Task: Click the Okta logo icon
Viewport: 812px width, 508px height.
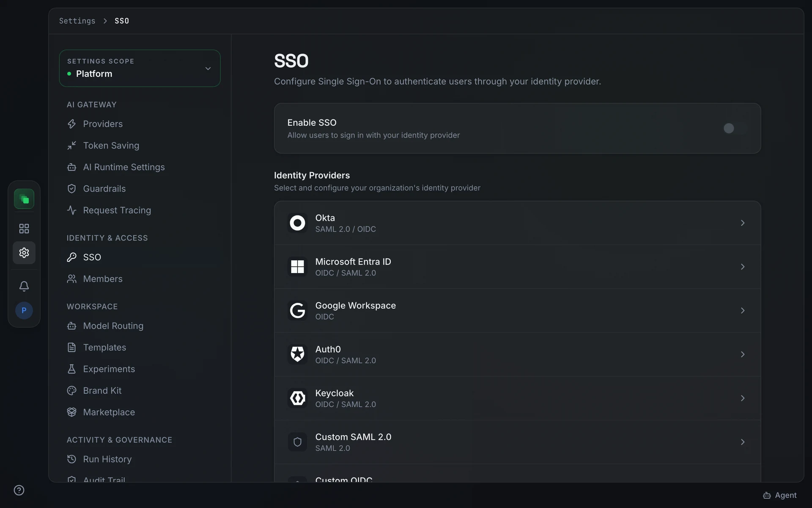Action: click(x=297, y=223)
